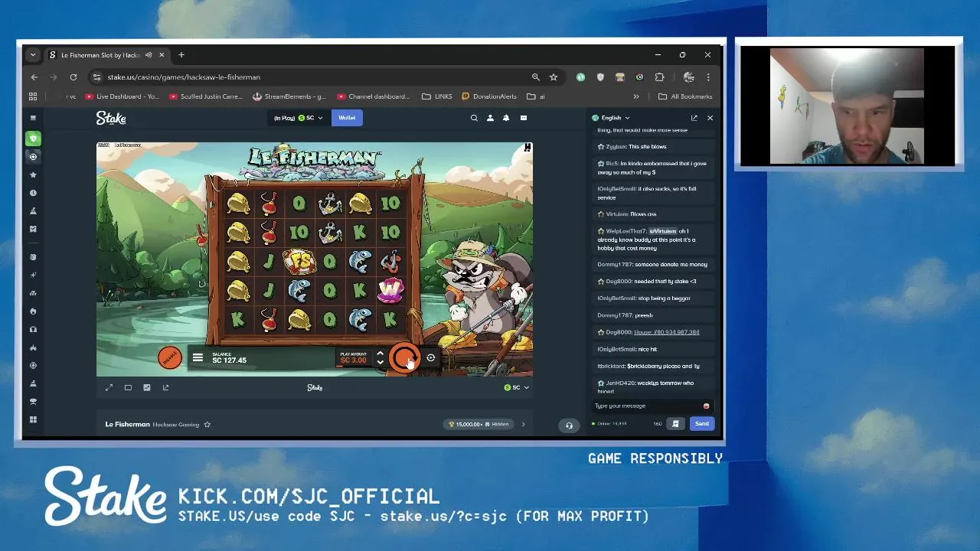
Task: Click the Stake logo below the game
Action: (x=315, y=387)
